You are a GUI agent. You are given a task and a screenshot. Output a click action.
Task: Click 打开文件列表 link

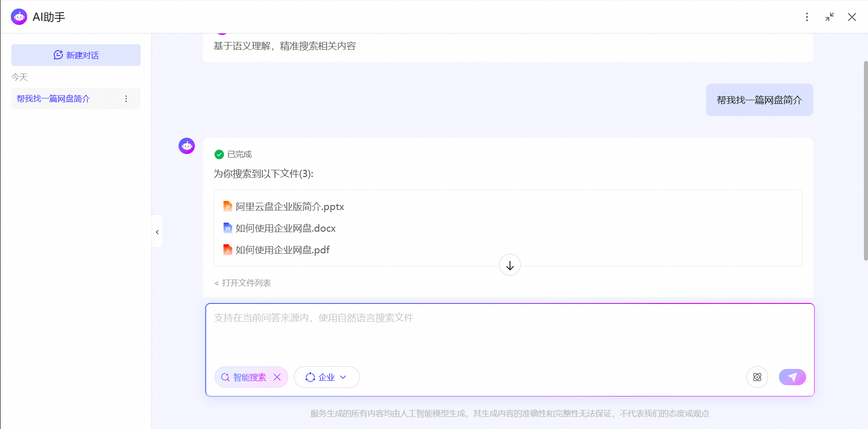coord(243,283)
